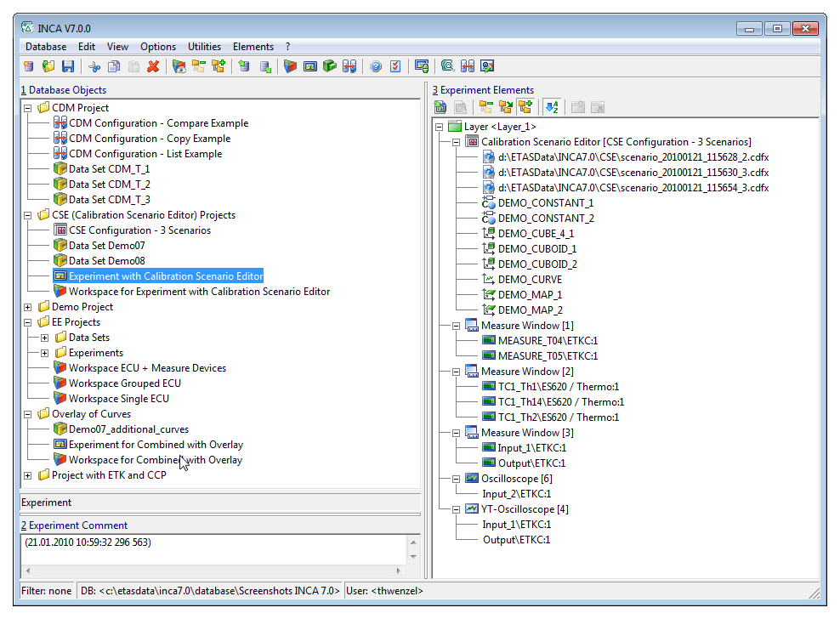
Task: Click the new database icon in toolbar
Action: click(28, 66)
